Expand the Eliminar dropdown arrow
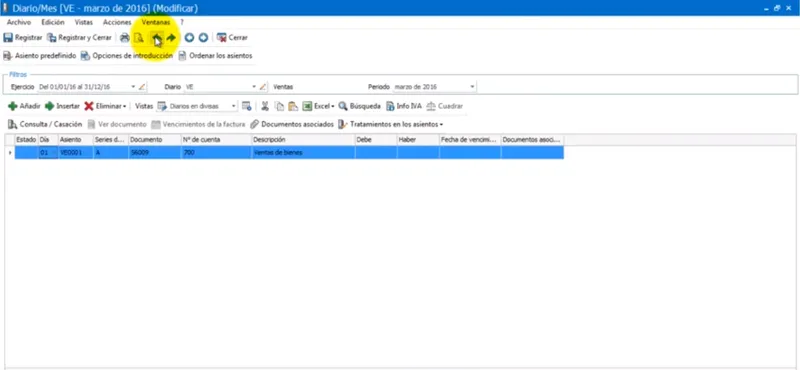This screenshot has height=370, width=800. pyautogui.click(x=124, y=106)
